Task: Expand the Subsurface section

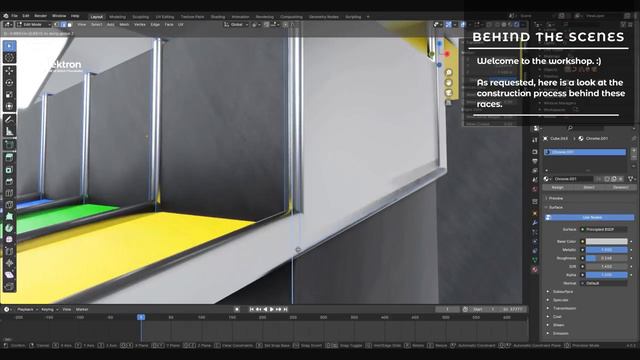Action: coord(562,292)
